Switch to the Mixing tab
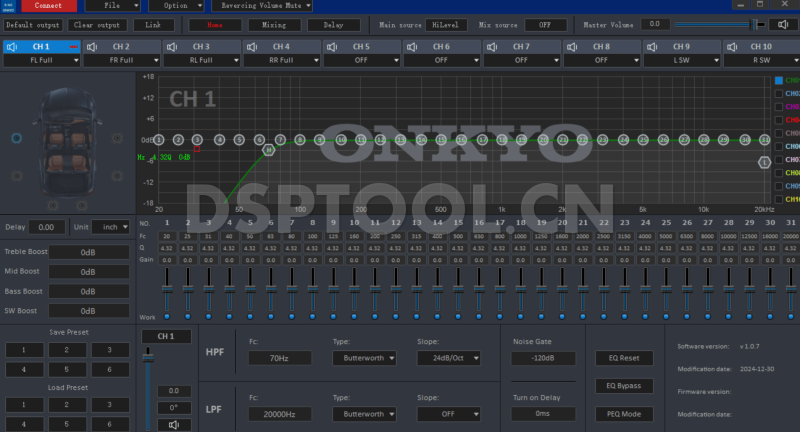Viewport: 800px width, 432px height. pos(266,24)
